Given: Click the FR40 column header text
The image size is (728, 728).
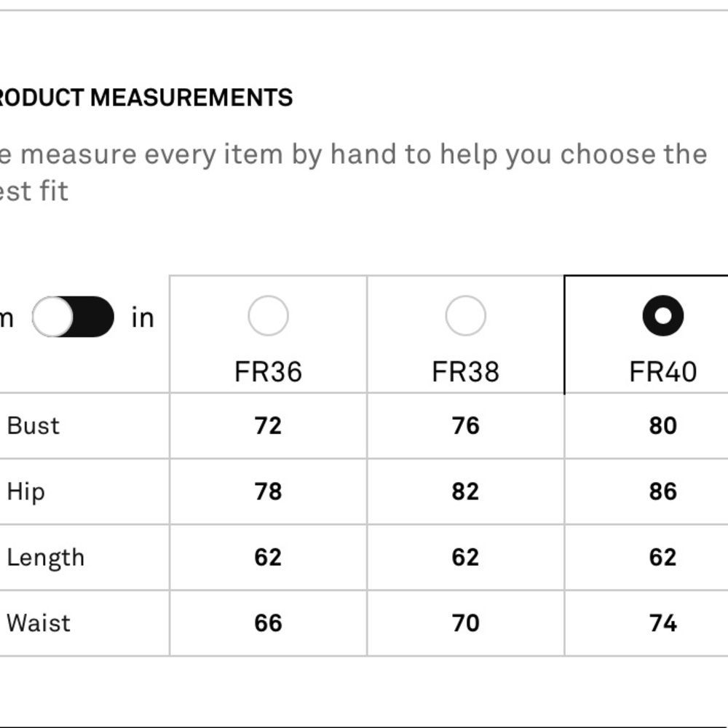Looking at the screenshot, I should [662, 372].
